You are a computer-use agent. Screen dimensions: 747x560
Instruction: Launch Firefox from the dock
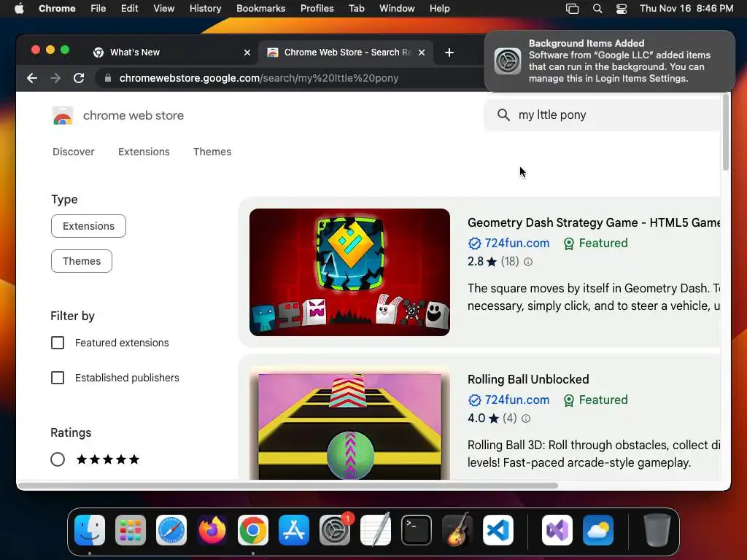(x=212, y=530)
